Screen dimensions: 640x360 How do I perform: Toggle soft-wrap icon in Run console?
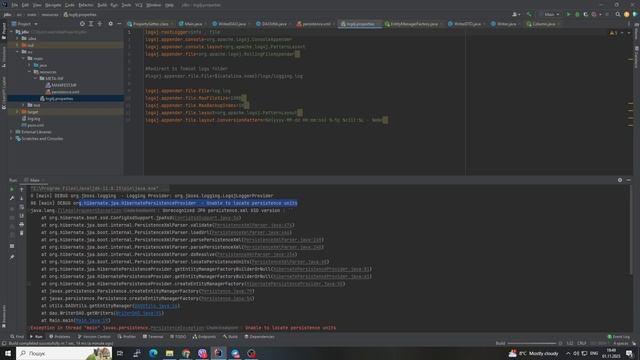[x=22, y=207]
